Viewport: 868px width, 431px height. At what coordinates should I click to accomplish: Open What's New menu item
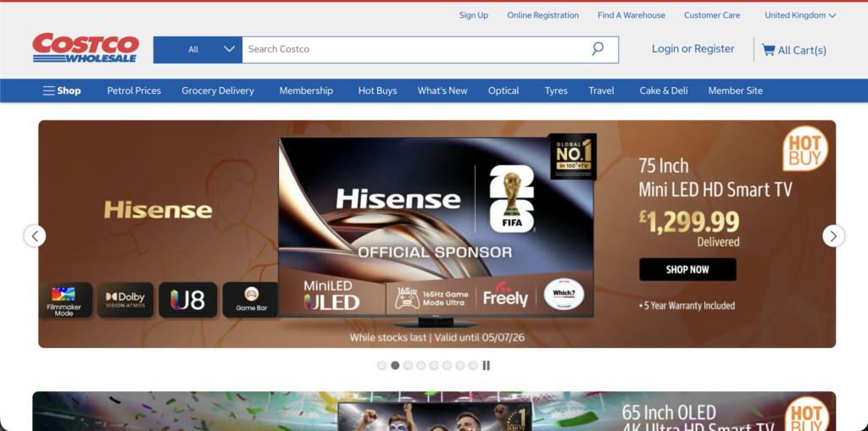point(442,91)
